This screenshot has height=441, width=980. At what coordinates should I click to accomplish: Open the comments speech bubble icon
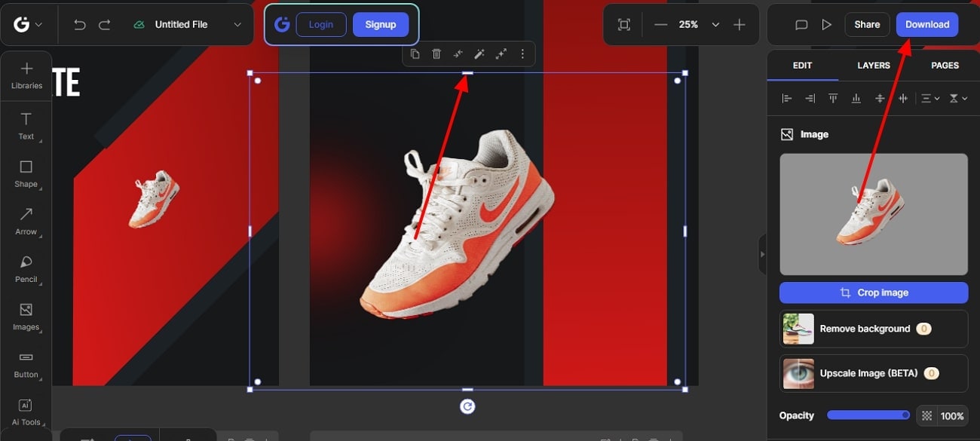(x=801, y=25)
